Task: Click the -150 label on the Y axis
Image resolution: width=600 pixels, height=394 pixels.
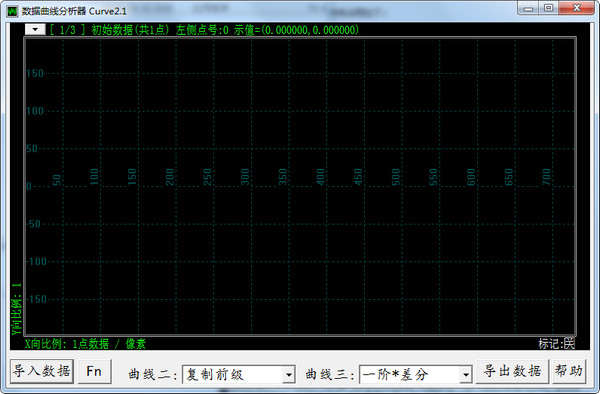Action: point(37,299)
